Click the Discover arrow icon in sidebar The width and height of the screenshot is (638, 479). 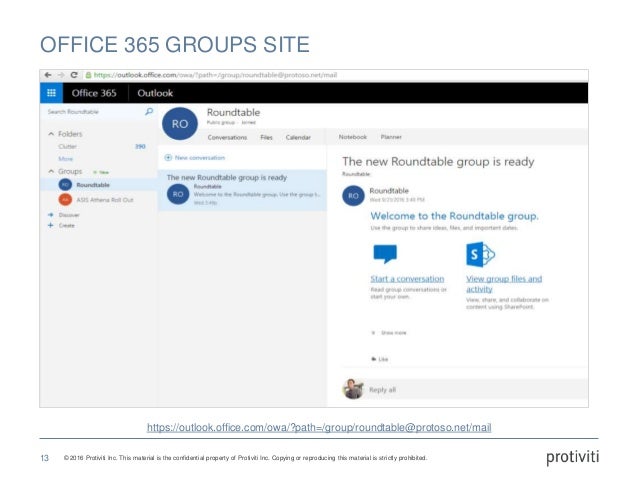tap(51, 214)
